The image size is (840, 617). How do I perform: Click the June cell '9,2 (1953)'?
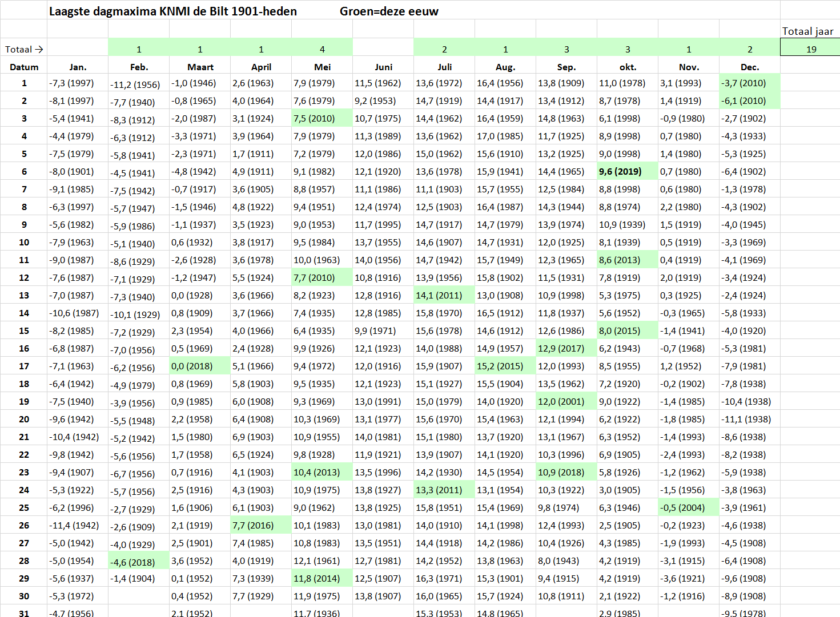pyautogui.click(x=383, y=100)
